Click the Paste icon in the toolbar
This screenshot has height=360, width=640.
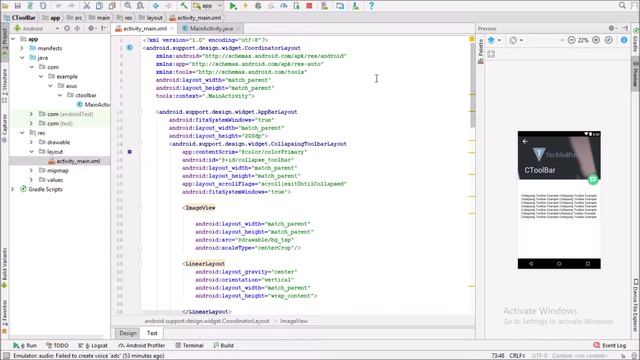click(x=112, y=6)
